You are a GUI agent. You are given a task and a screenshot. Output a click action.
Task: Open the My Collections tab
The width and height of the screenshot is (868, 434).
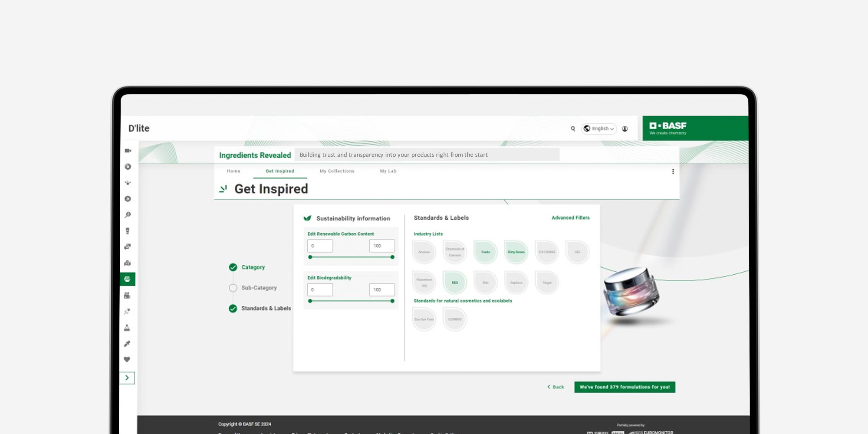click(337, 171)
